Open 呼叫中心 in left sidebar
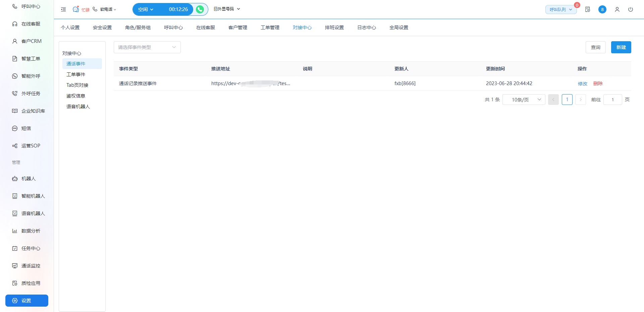 point(27,6)
